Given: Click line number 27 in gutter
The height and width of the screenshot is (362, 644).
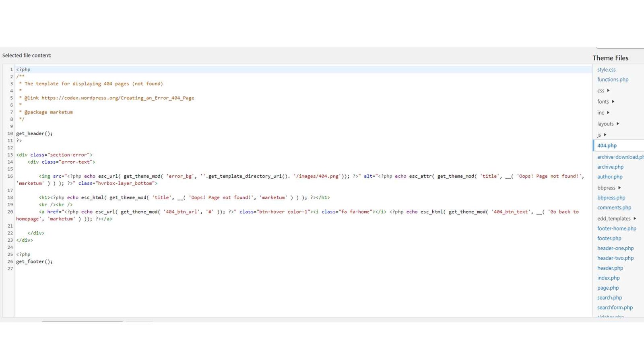Looking at the screenshot, I should pos(10,269).
